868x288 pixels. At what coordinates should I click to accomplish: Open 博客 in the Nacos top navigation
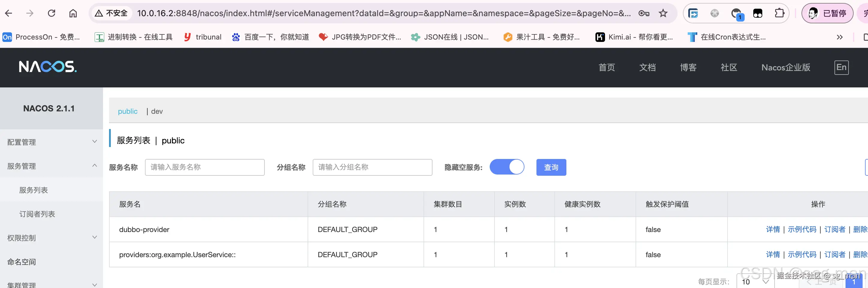tap(688, 67)
